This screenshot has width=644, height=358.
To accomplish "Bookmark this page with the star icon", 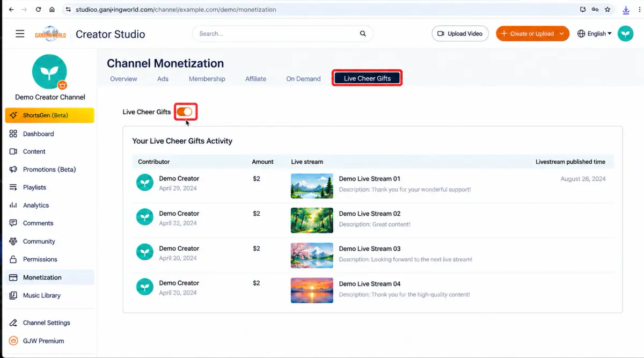I will click(x=608, y=10).
